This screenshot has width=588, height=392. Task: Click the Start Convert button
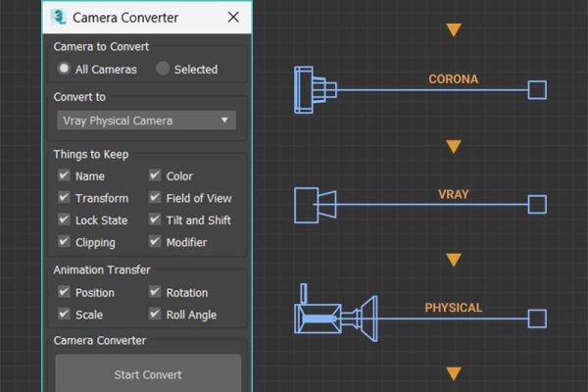148,373
